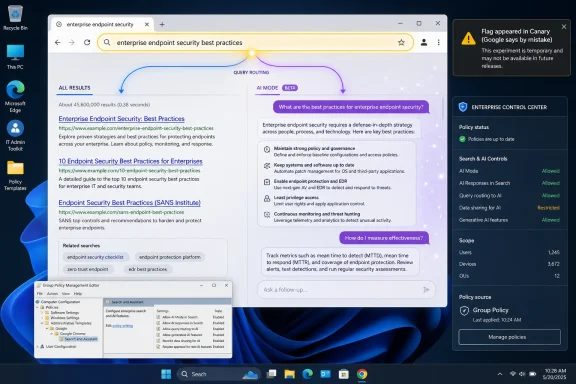Screen dimensions: 576x384
Task: Launch Microsoft Edge from the desktop
Action: [x=15, y=96]
